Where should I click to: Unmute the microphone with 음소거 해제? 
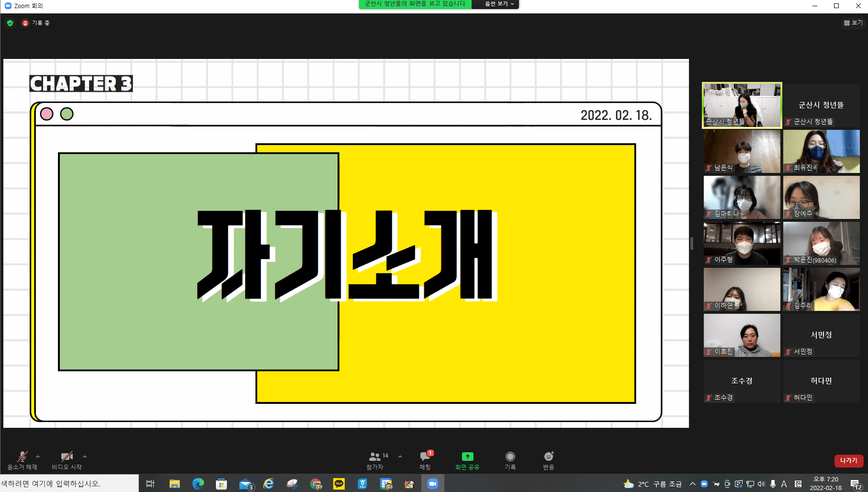pyautogui.click(x=22, y=460)
